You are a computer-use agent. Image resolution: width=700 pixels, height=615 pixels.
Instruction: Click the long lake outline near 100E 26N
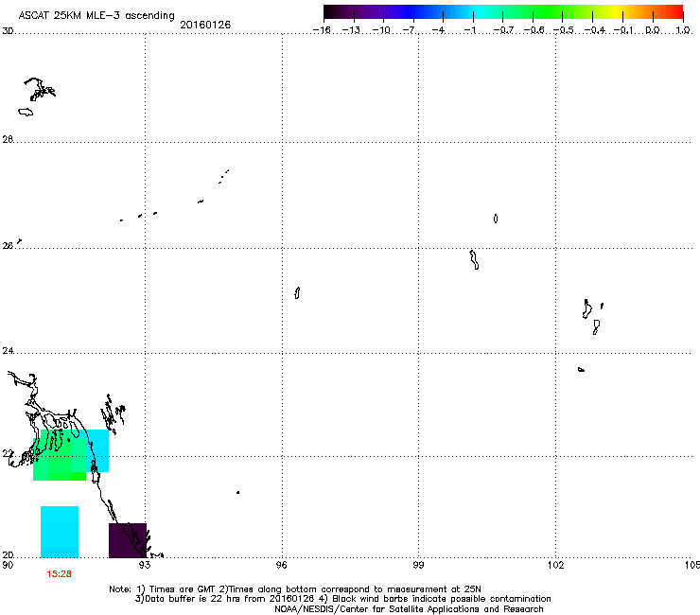(474, 259)
